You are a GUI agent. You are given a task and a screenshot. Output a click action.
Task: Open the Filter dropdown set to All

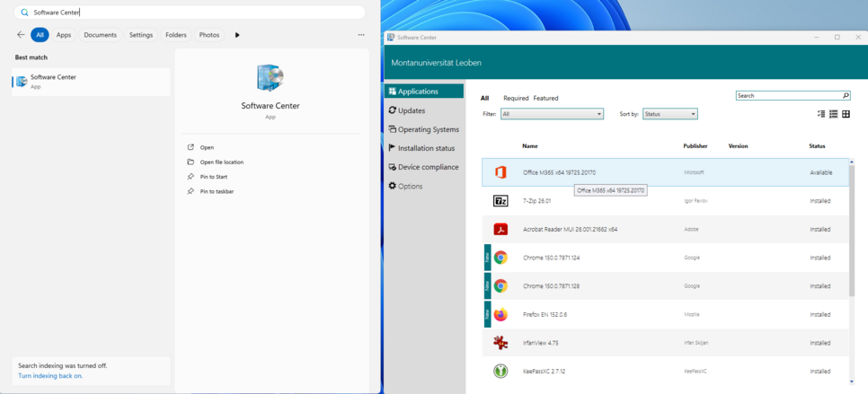pyautogui.click(x=552, y=114)
